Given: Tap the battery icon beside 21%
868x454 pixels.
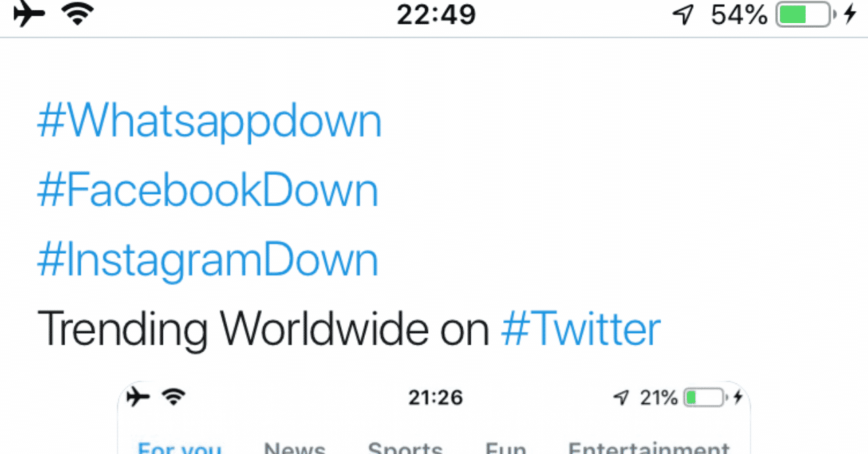Looking at the screenshot, I should (x=705, y=398).
